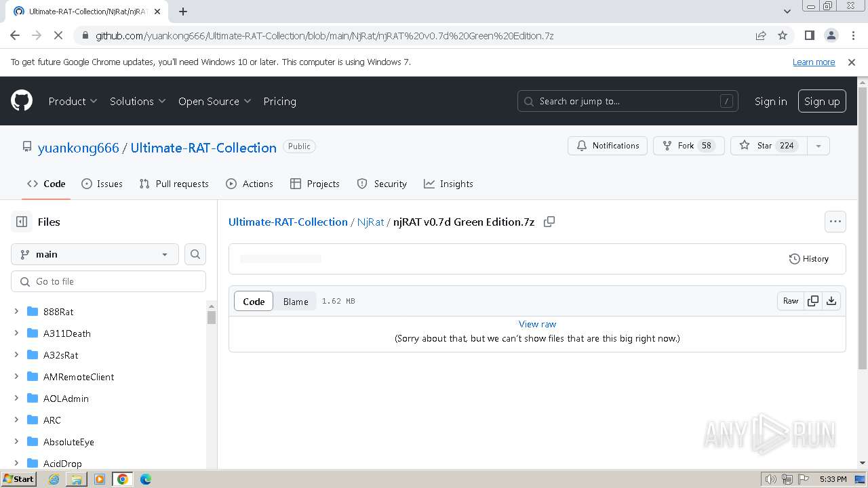
Task: Click the Pricing link
Action: (x=279, y=101)
